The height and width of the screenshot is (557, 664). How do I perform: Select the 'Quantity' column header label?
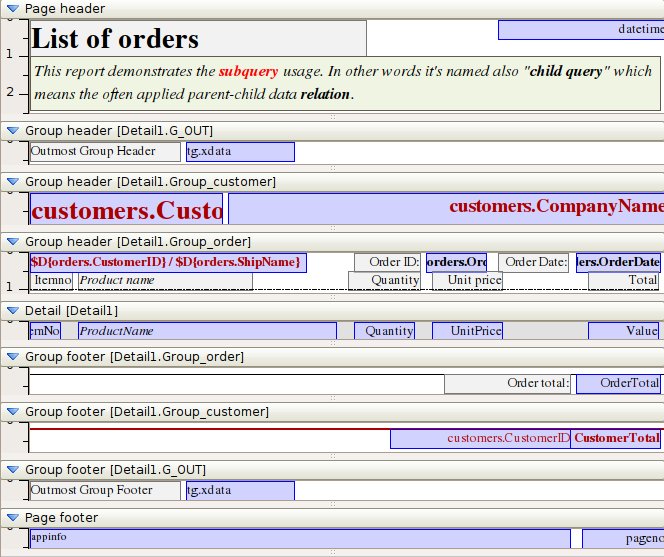pos(385,281)
